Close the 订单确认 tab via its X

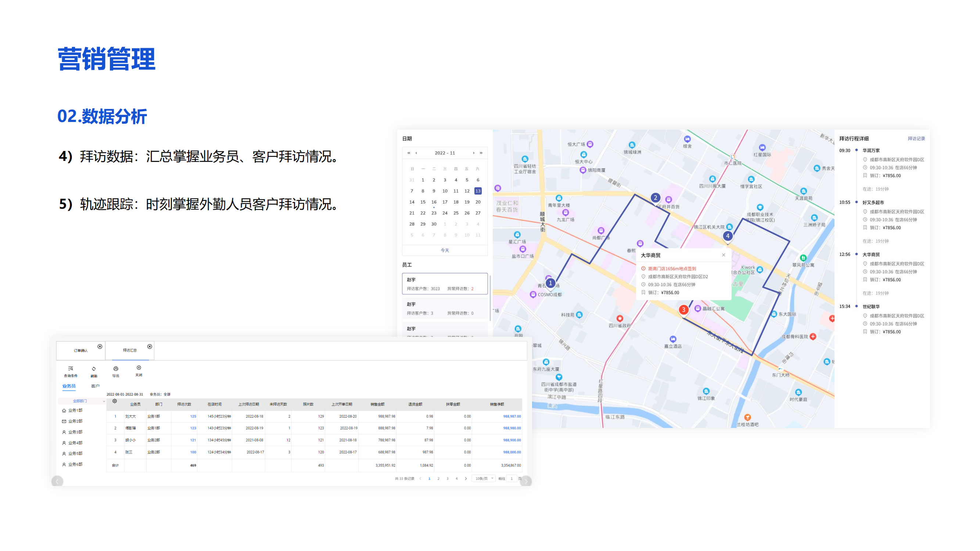tap(100, 346)
